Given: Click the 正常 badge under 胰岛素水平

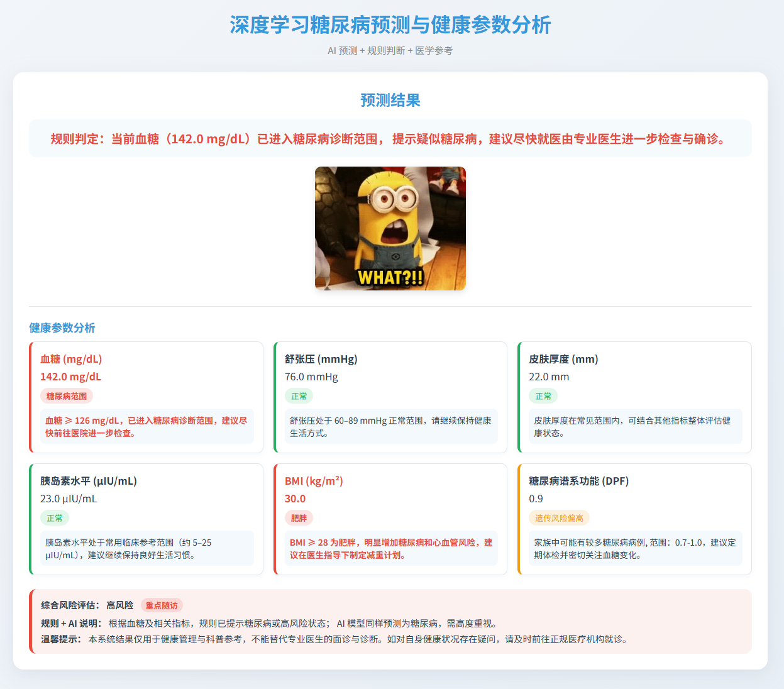Looking at the screenshot, I should pos(55,518).
